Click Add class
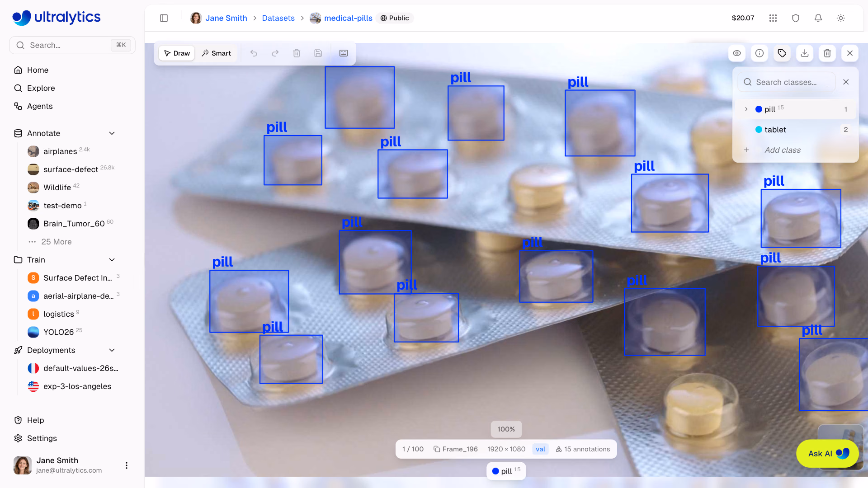This screenshot has height=488, width=868. (x=783, y=150)
